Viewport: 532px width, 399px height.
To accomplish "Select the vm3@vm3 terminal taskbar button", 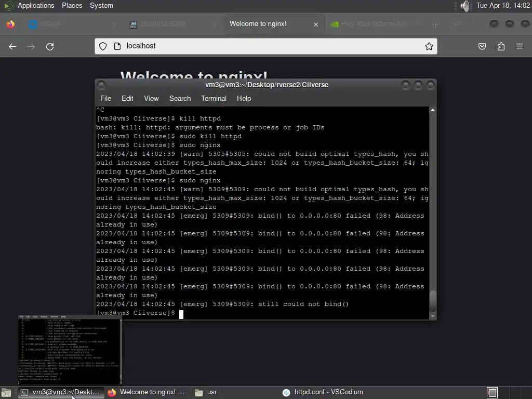I will point(60,392).
